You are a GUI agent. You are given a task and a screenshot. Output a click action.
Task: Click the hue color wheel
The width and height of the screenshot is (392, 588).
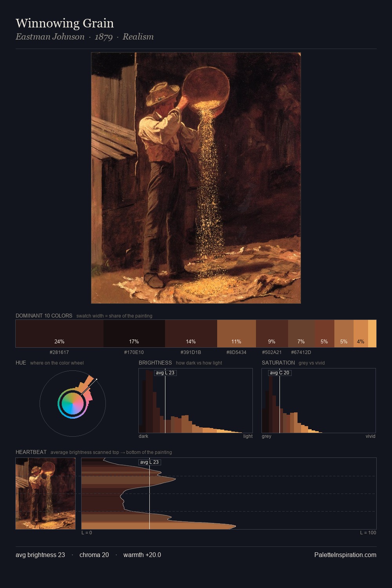(x=73, y=403)
